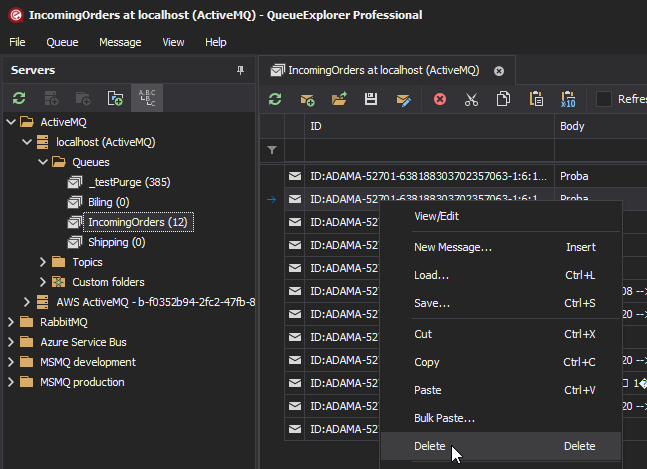647x469 pixels.
Task: Open the Queue menu
Action: 62,42
